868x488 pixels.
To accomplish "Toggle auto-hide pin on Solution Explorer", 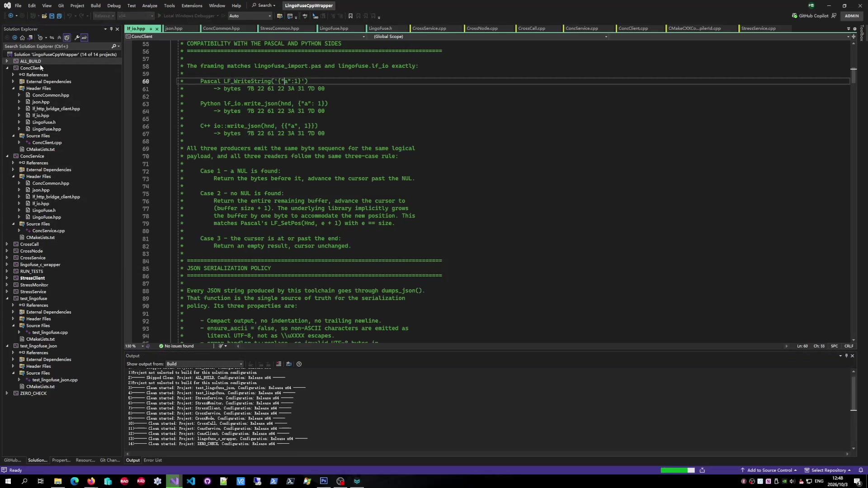I will point(111,29).
